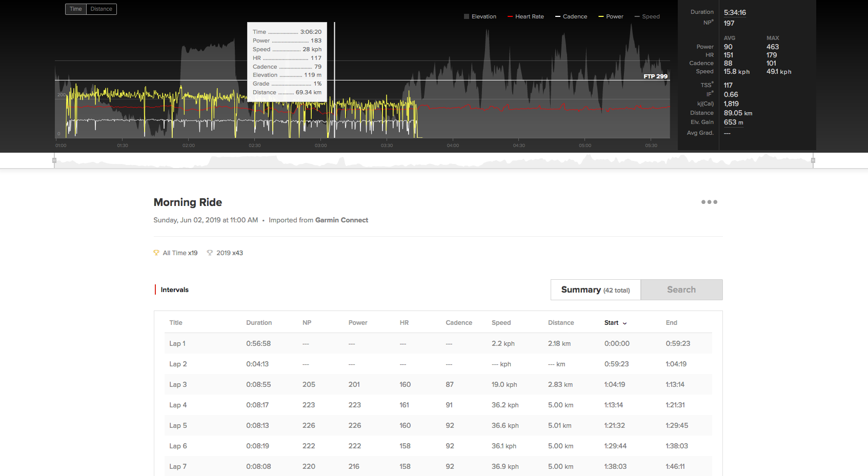Toggle Elevation legend square
Image resolution: width=868 pixels, height=476 pixels.
click(467, 16)
